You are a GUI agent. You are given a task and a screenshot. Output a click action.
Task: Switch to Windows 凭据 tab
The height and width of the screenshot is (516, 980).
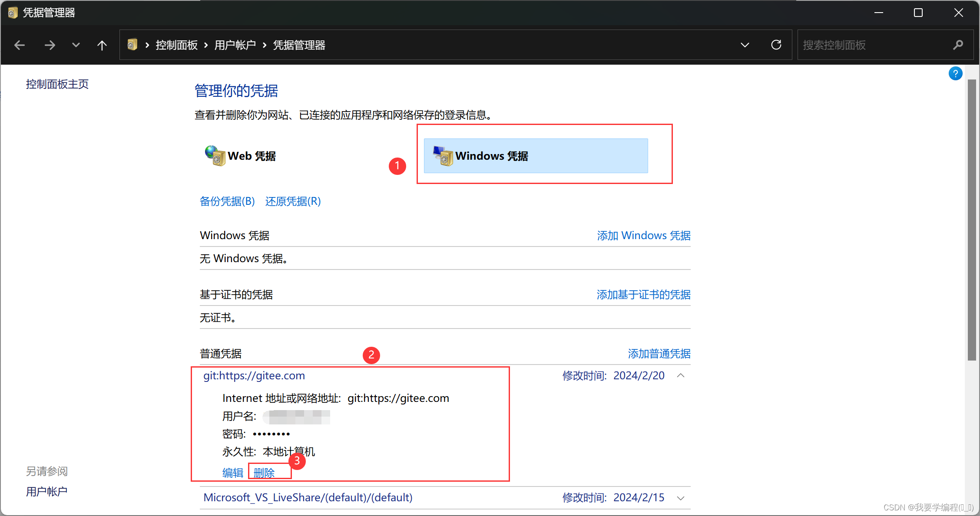(x=536, y=156)
